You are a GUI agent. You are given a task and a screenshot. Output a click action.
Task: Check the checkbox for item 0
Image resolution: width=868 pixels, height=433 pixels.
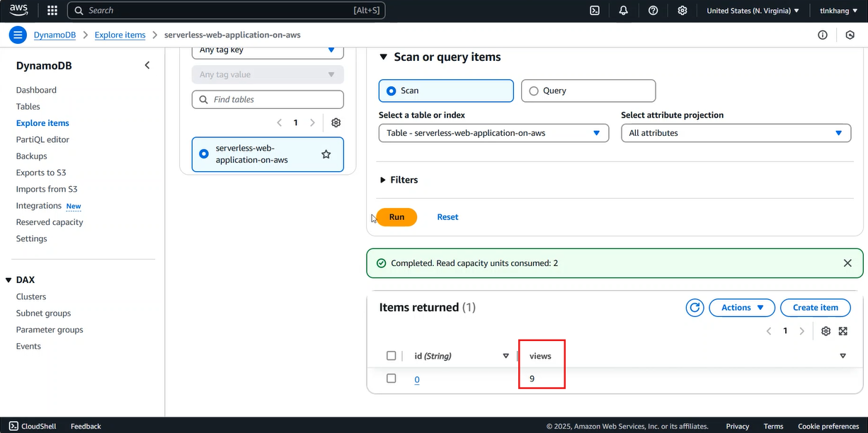pyautogui.click(x=392, y=379)
